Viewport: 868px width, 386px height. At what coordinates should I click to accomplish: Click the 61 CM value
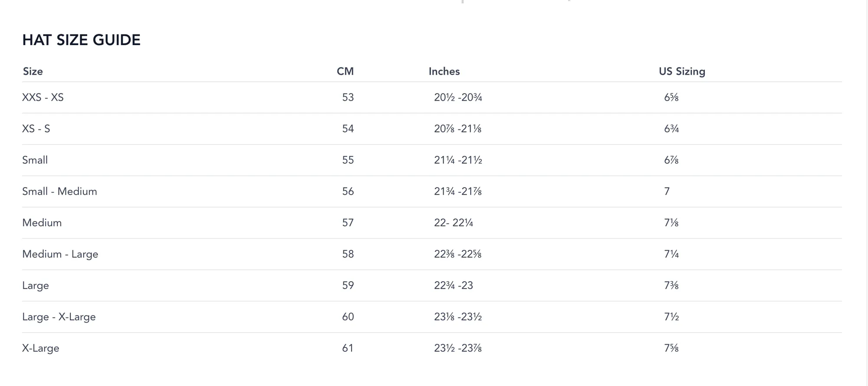pyautogui.click(x=348, y=348)
